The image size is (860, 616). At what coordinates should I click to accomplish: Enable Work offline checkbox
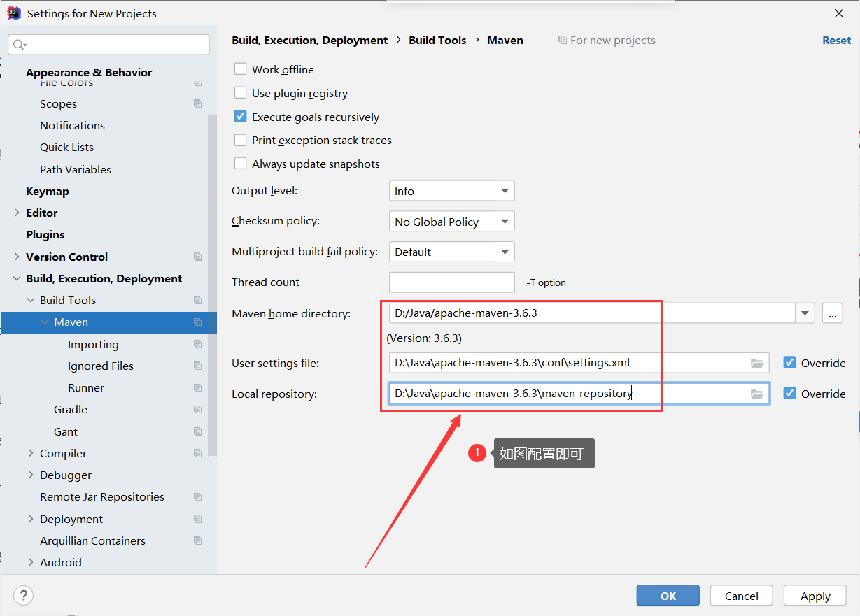(240, 69)
